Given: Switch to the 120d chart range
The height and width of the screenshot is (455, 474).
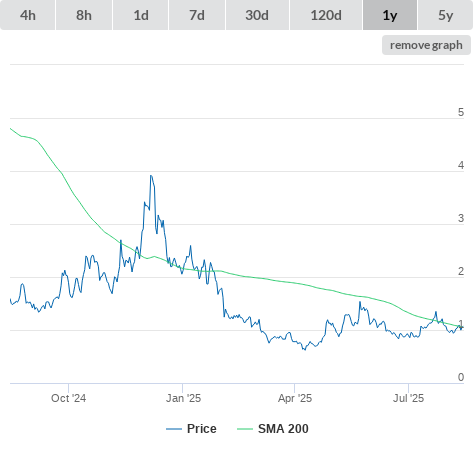Looking at the screenshot, I should (x=326, y=15).
